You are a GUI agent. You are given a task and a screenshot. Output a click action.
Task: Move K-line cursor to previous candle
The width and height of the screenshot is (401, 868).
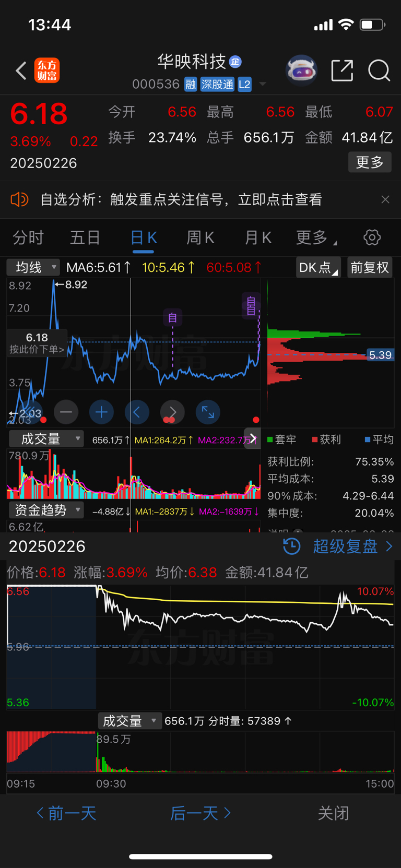(x=137, y=412)
